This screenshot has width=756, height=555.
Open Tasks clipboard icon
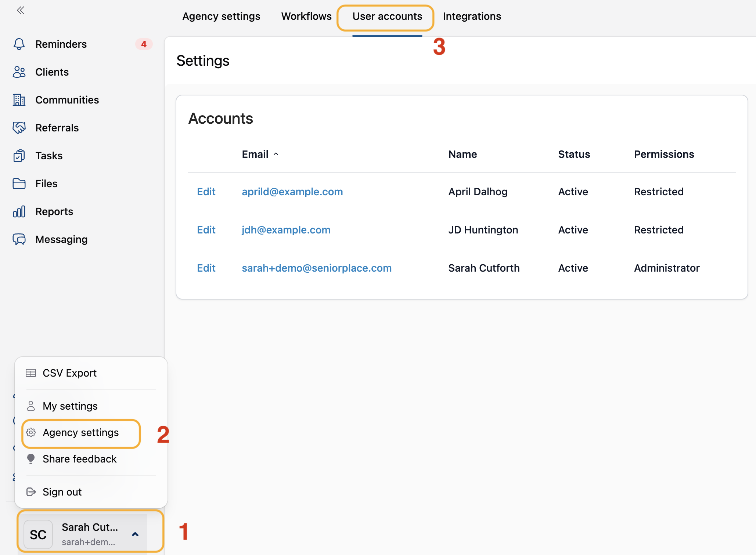(19, 156)
